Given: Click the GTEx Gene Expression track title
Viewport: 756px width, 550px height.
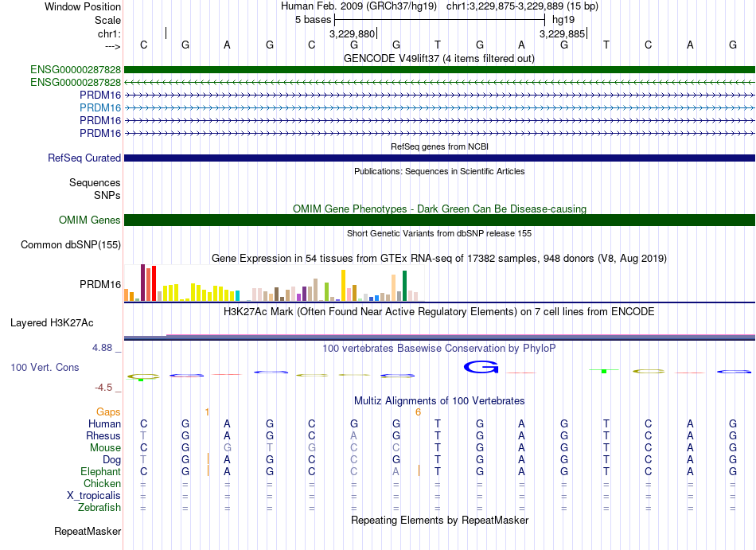Looking at the screenshot, I should [439, 259].
